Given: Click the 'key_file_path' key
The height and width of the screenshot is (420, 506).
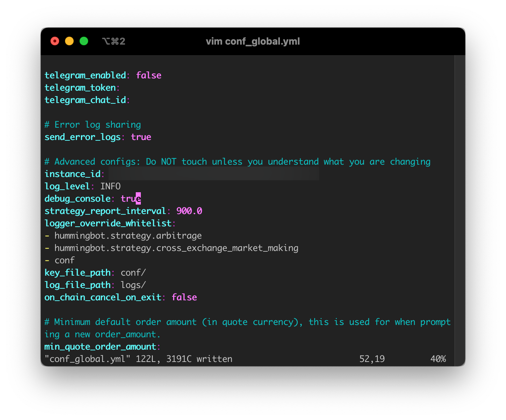Looking at the screenshot, I should click(x=78, y=273).
